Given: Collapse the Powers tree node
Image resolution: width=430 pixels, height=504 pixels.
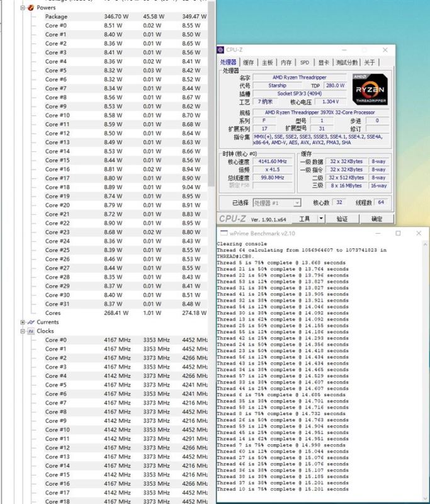Looking at the screenshot, I should 23,8.
